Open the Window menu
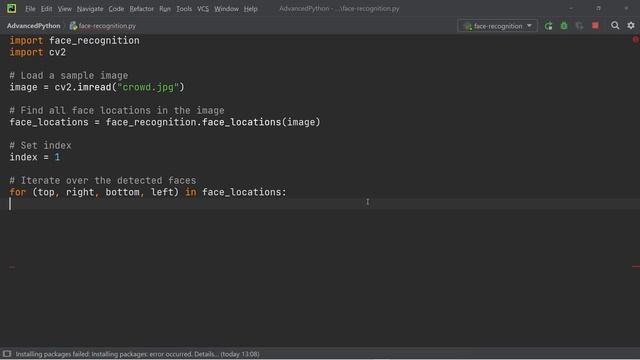The width and height of the screenshot is (640, 360). (226, 9)
